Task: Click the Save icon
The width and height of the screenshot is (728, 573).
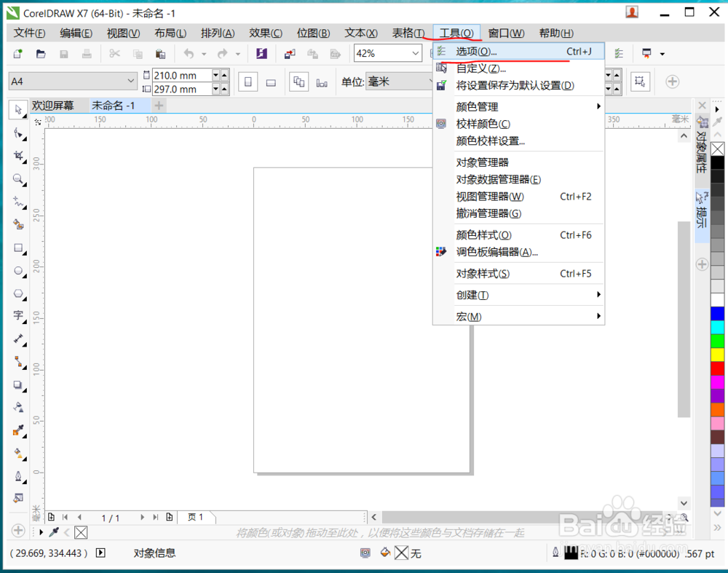Action: point(64,54)
